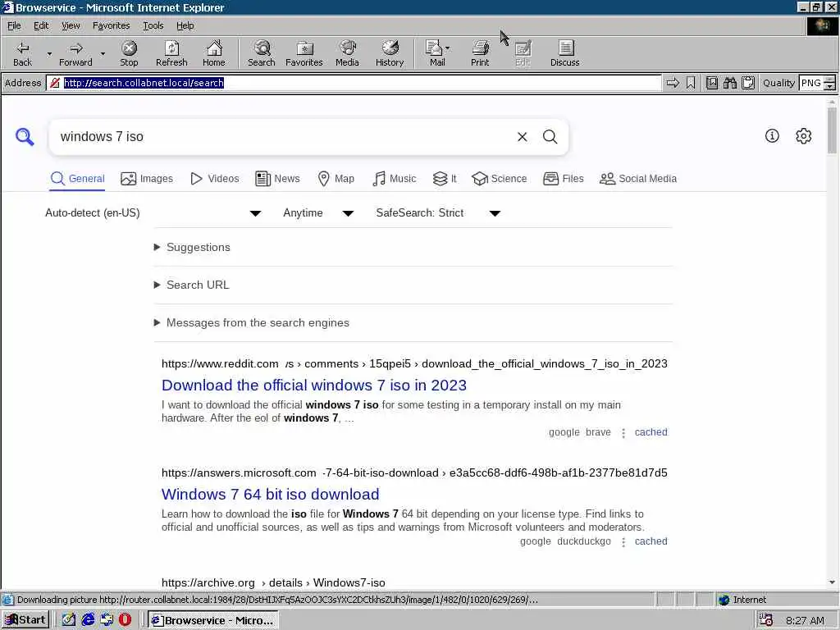Switch to the Map tab
Image resolution: width=840 pixels, height=630 pixels.
(336, 178)
